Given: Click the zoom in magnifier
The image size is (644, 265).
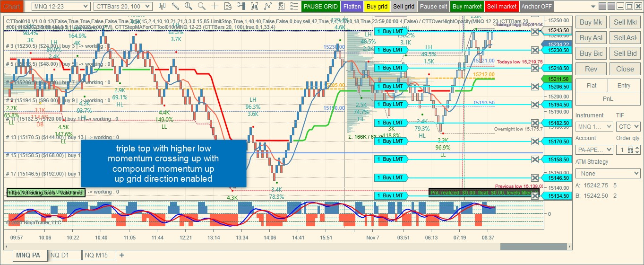Looking at the screenshot, I should pos(189,6).
